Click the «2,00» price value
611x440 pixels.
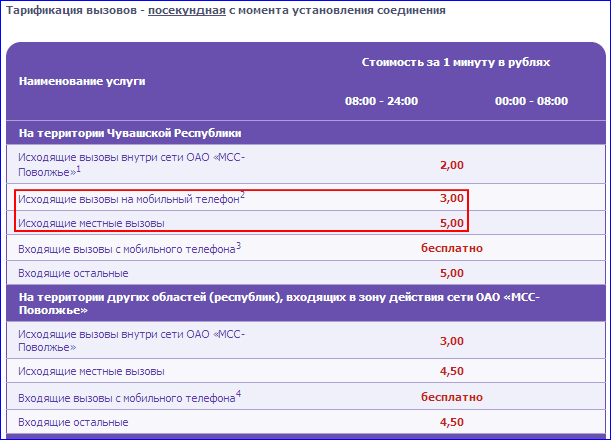[452, 165]
